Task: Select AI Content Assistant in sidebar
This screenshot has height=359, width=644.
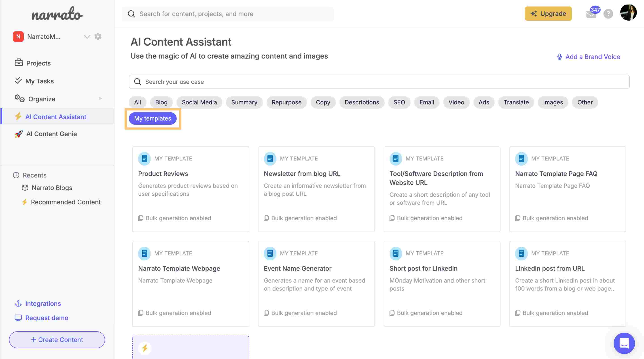Action: [57, 116]
